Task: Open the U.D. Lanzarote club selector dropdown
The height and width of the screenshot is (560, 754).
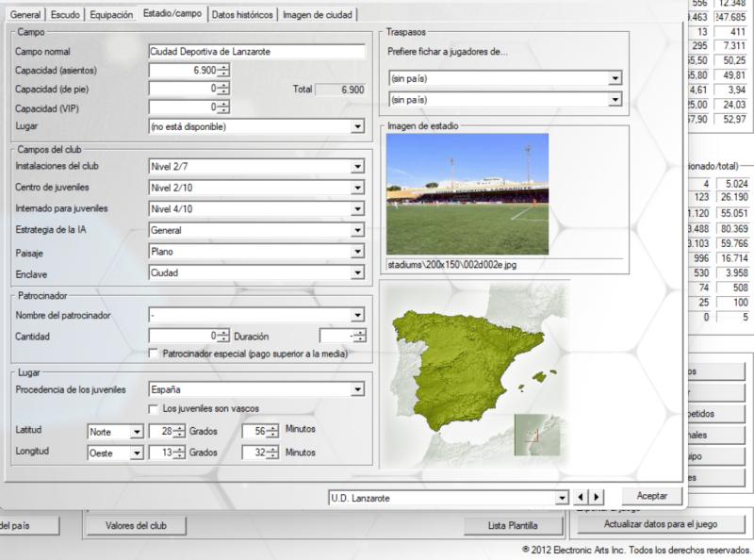Action: [562, 498]
